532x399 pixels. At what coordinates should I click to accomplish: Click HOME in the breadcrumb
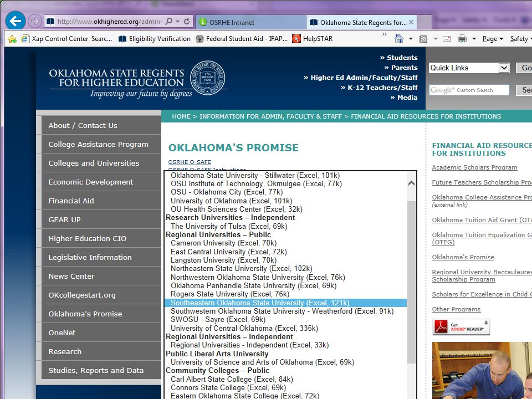click(x=181, y=116)
